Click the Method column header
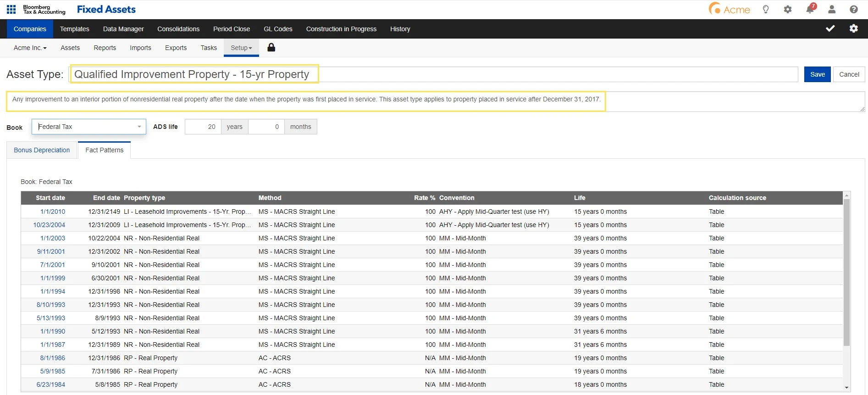868x395 pixels. pos(270,198)
